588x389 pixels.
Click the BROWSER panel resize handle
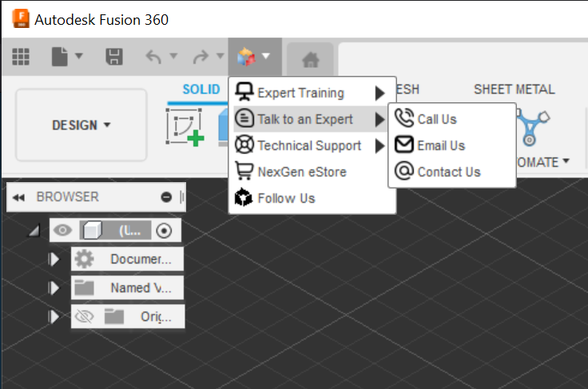182,196
